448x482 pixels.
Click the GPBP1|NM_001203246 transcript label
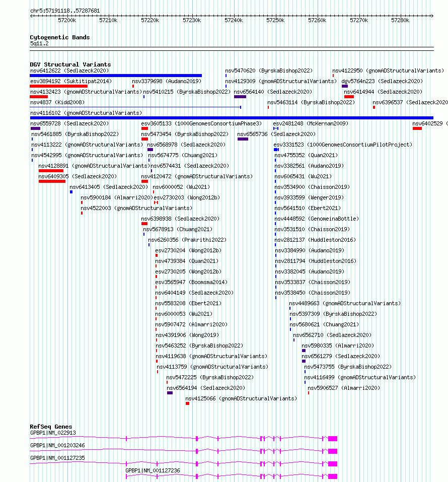[x=57, y=446]
